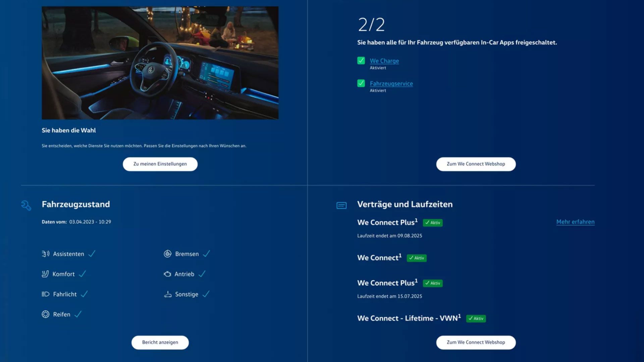The image size is (644, 362).
Task: Toggle the Fahrzeugservice green checkbox
Action: pyautogui.click(x=361, y=83)
